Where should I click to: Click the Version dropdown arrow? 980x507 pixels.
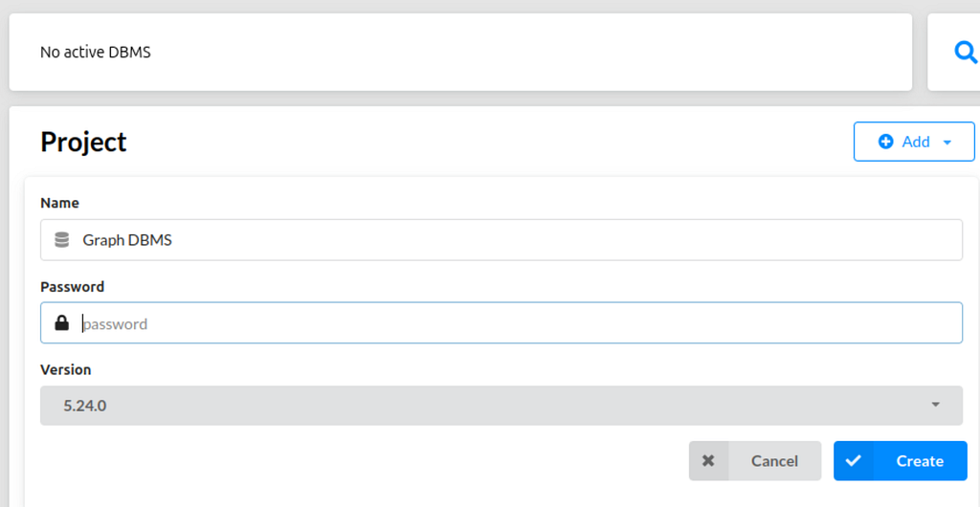point(936,405)
